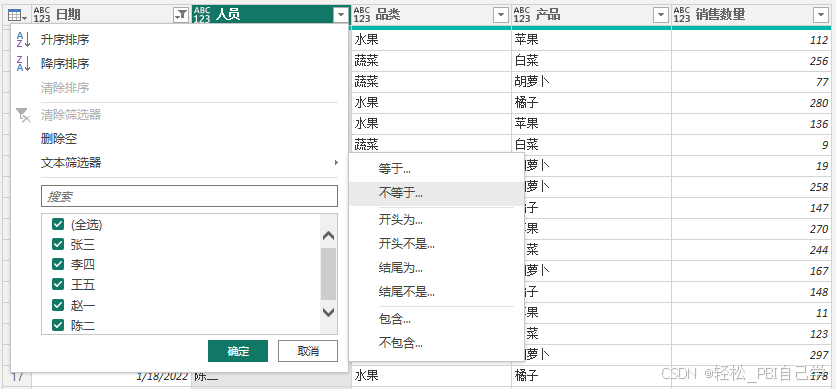Click the sales quantity cell 258
The image size is (836, 389).
[x=751, y=187]
